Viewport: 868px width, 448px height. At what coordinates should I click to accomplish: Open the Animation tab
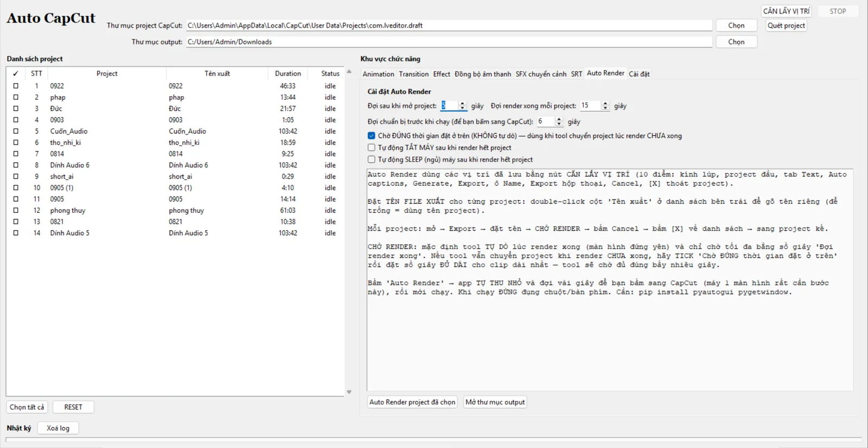(x=378, y=74)
